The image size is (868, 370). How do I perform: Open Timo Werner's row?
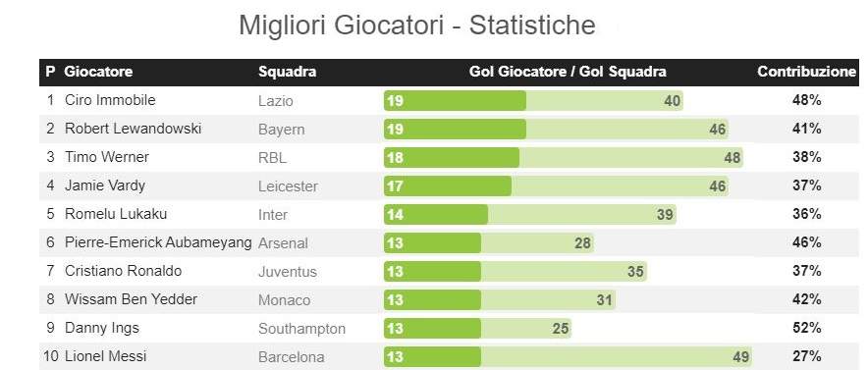(x=449, y=157)
